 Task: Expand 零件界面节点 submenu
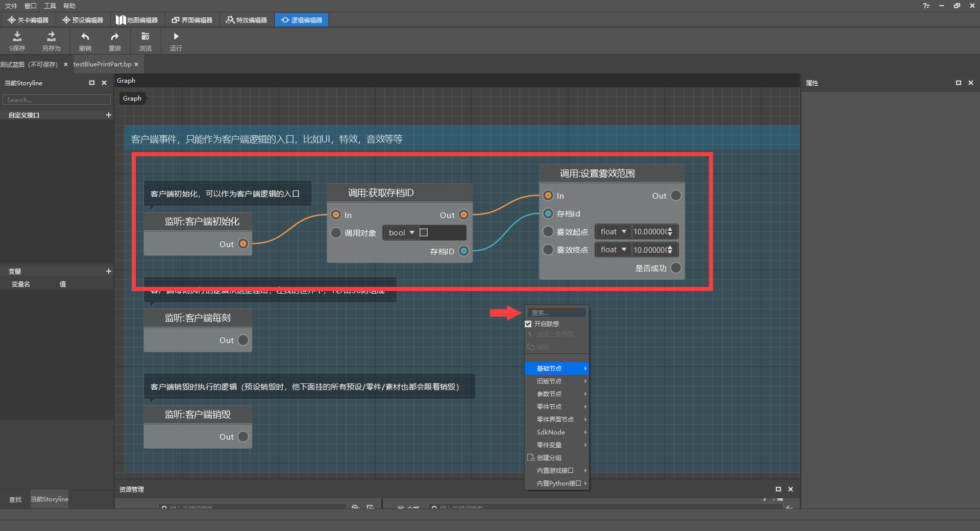click(x=557, y=420)
